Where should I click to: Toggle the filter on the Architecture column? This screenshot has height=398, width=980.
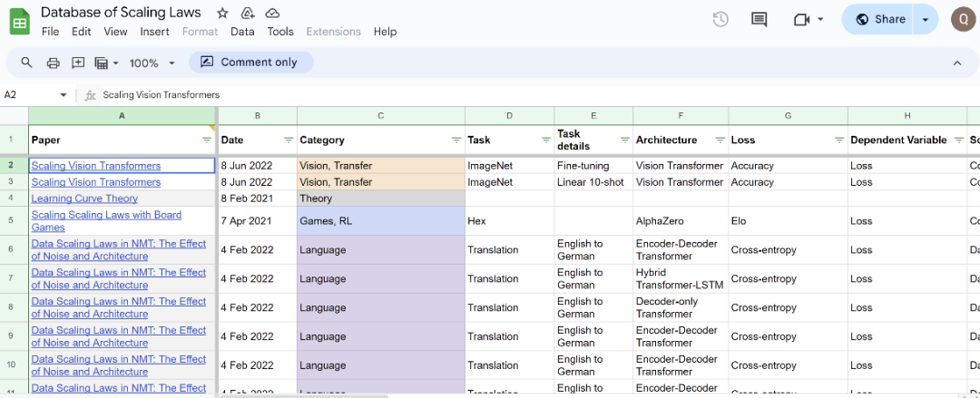(x=719, y=141)
